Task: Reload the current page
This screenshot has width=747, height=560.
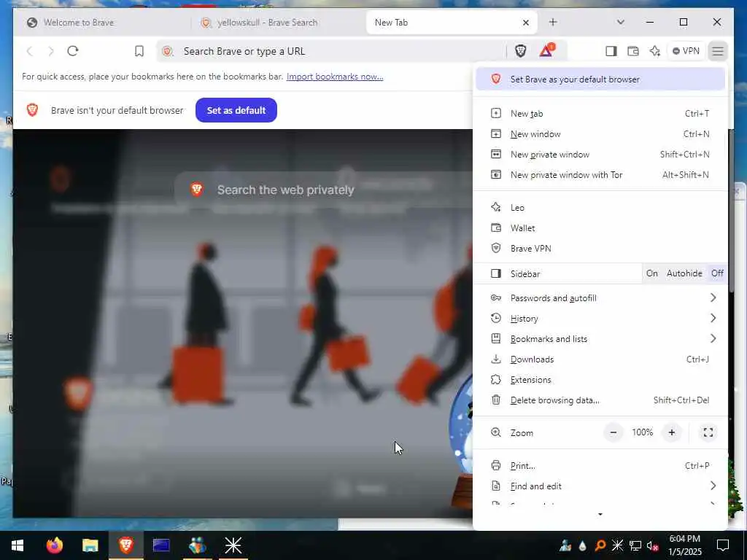Action: tap(73, 51)
